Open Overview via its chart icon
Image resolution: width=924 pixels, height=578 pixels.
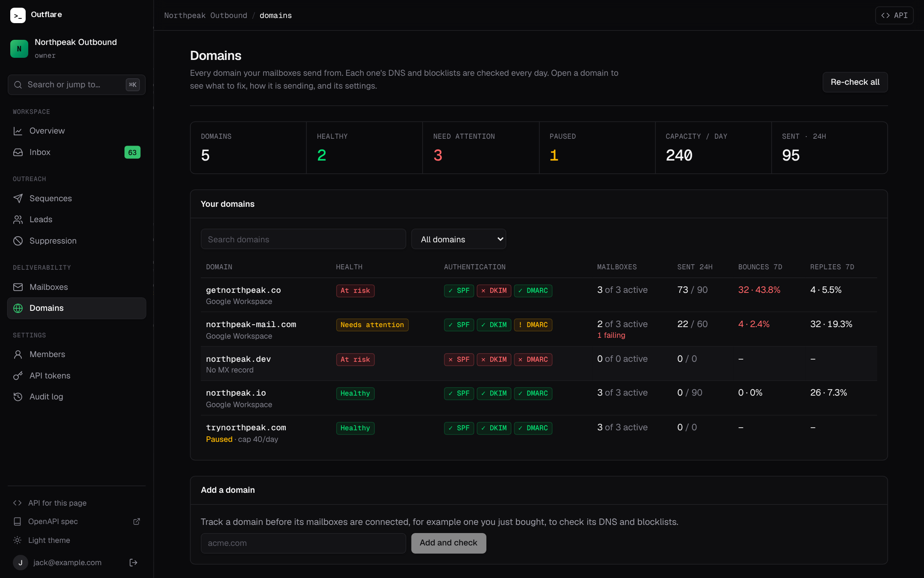coord(18,131)
